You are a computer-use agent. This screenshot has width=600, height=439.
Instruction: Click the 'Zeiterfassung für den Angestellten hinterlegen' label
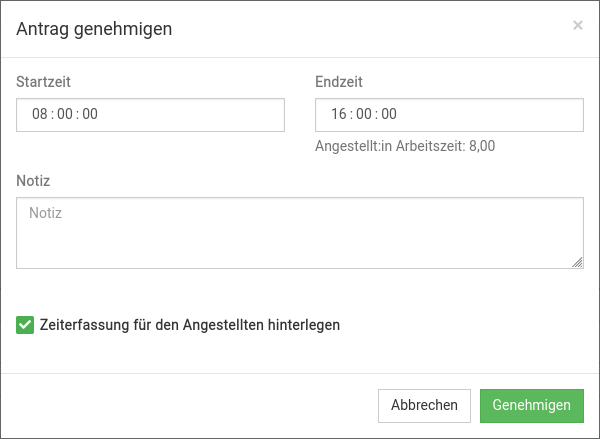[190, 325]
